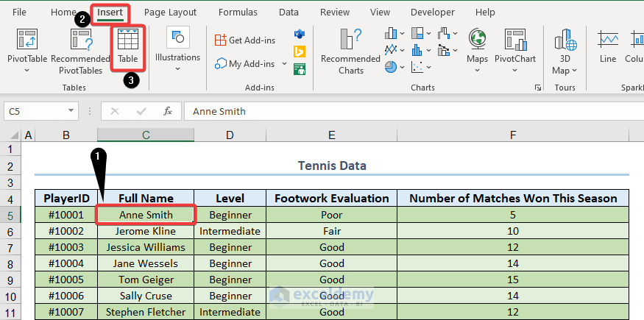Click the Get Add-ins button
Viewport: 644px width, 320px height.
pos(245,40)
